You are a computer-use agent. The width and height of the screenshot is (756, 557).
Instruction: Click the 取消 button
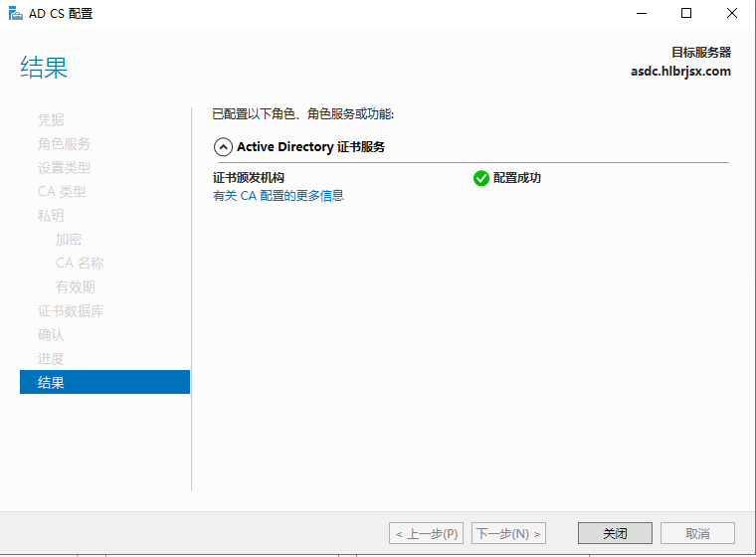(697, 533)
